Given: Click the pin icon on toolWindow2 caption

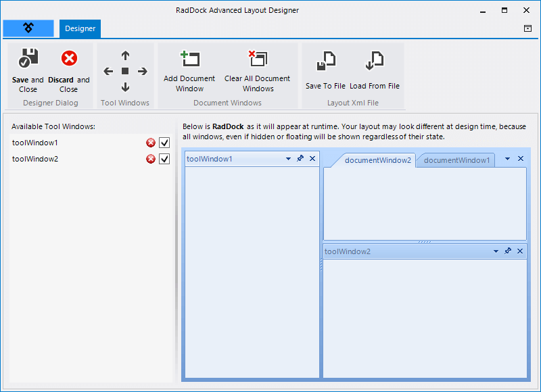Looking at the screenshot, I should [x=508, y=251].
